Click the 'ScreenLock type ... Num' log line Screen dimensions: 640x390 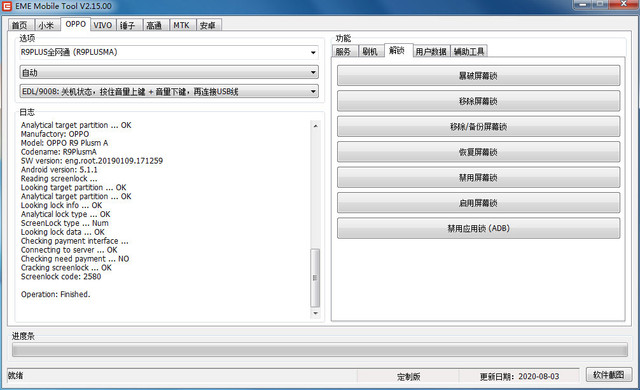click(64, 223)
